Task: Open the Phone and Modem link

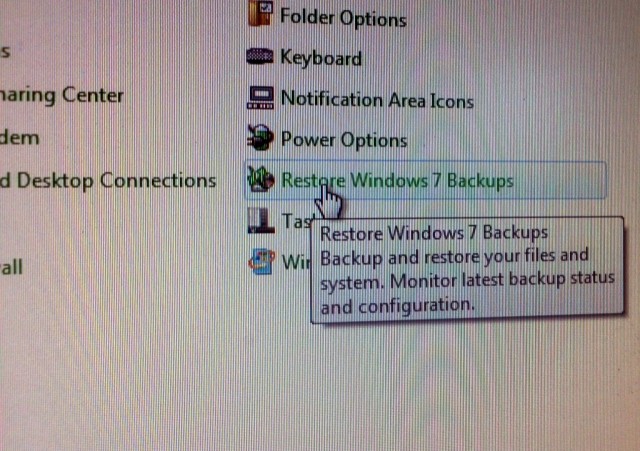Action: (x=20, y=138)
